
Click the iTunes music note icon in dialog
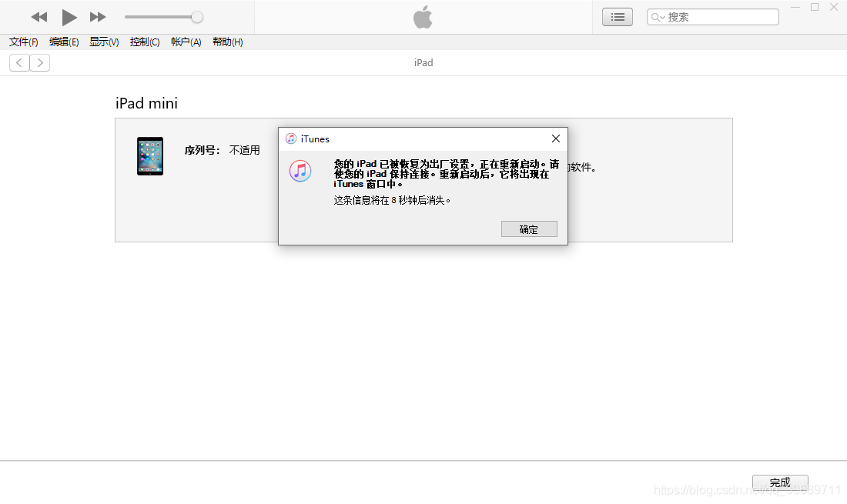coord(300,171)
